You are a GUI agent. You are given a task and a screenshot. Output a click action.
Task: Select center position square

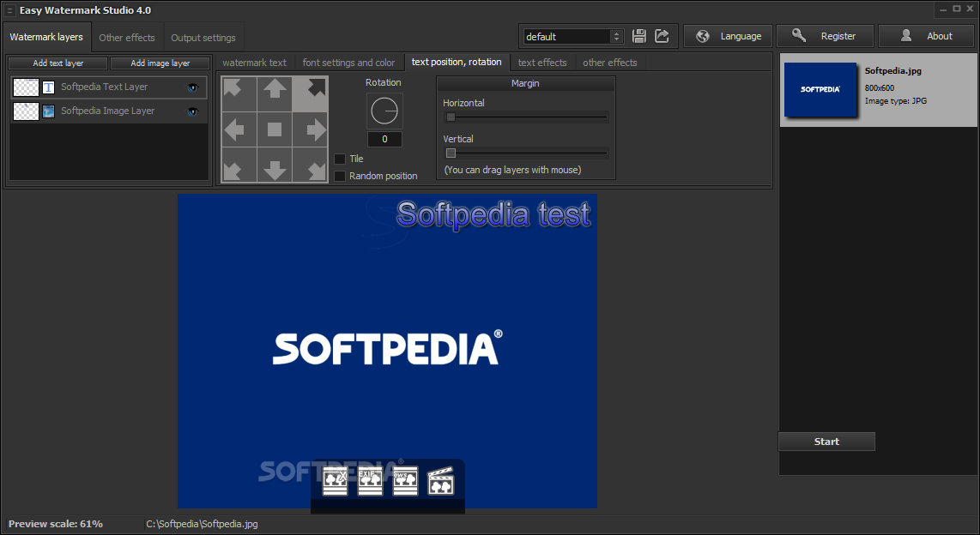coord(275,129)
